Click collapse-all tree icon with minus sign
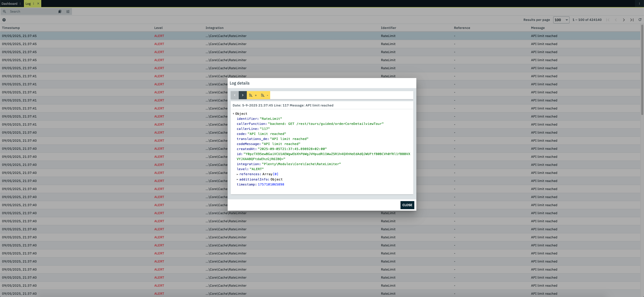 click(264, 95)
